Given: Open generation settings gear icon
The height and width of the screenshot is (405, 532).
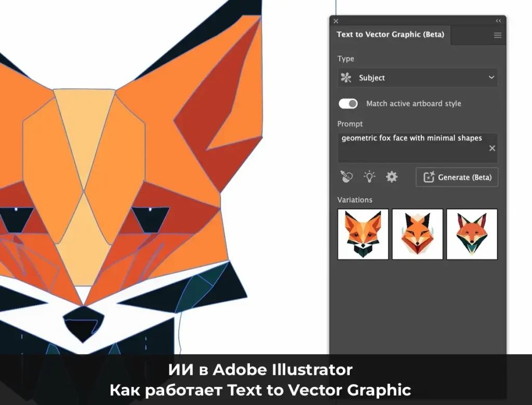Looking at the screenshot, I should (x=392, y=177).
